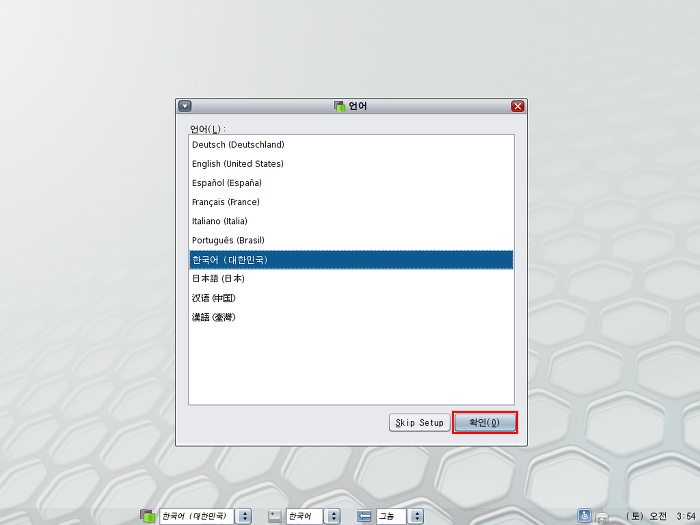The image size is (700, 525).
Task: Click the language dropdown arrow in the bottom panel
Action: (x=244, y=517)
